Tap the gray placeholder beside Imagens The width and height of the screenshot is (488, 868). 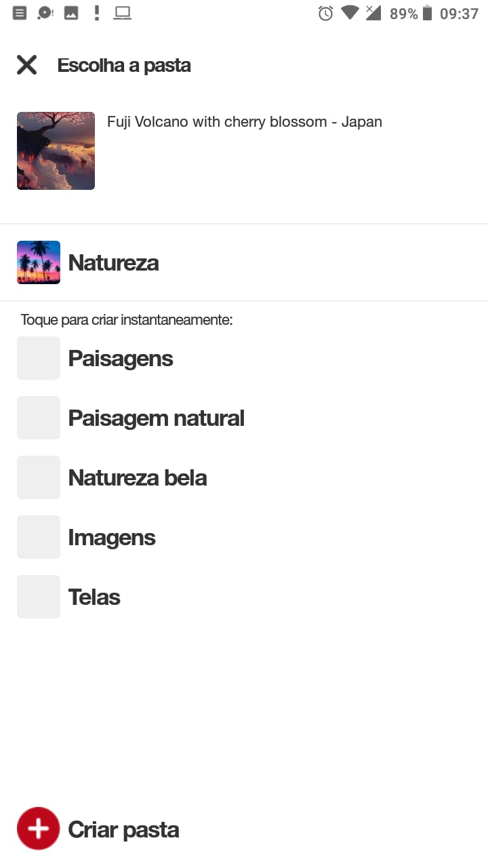tap(39, 537)
